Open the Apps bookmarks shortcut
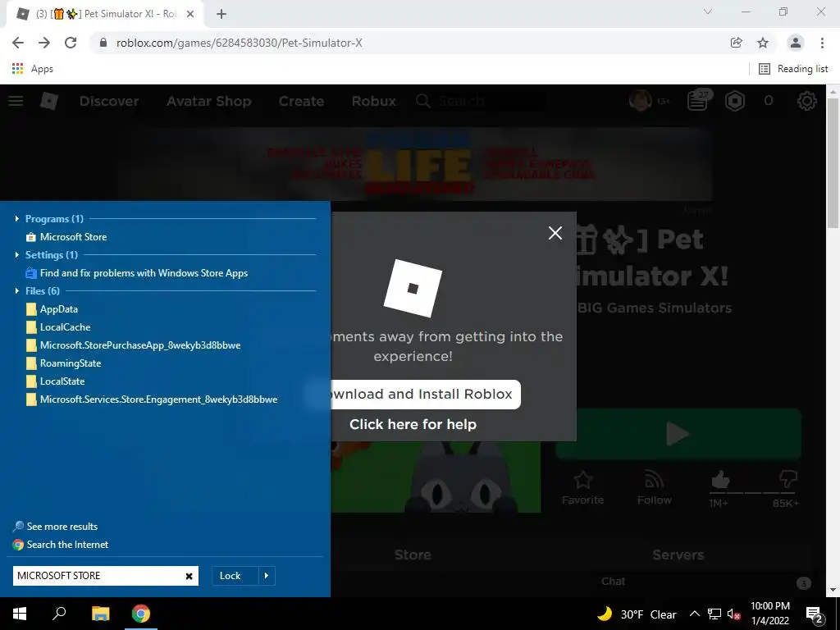This screenshot has width=840, height=630. [32, 69]
